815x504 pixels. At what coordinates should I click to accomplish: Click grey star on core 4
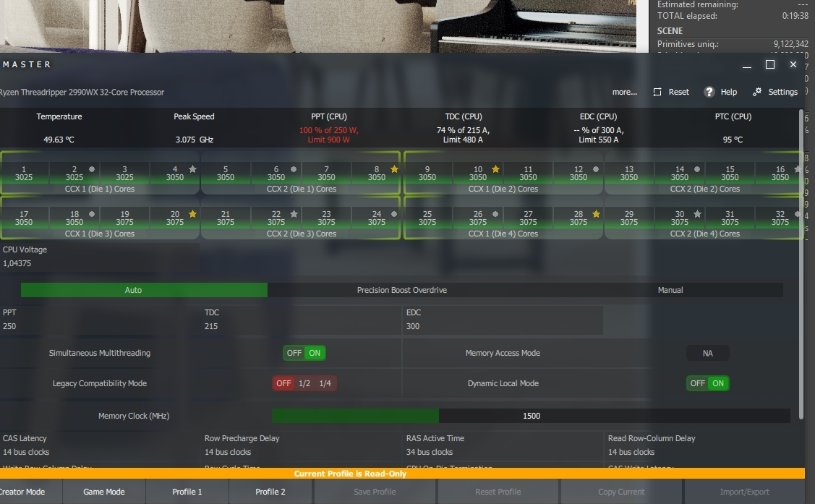tap(192, 169)
